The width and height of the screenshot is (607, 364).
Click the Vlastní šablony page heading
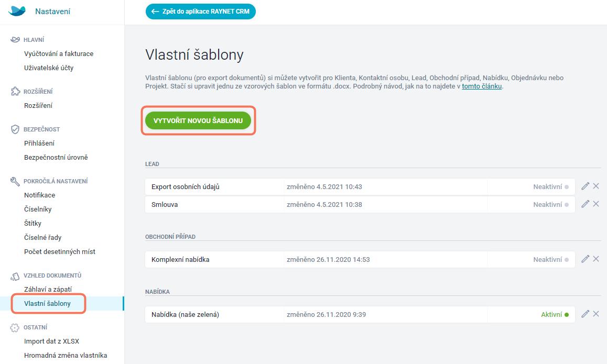pos(194,55)
